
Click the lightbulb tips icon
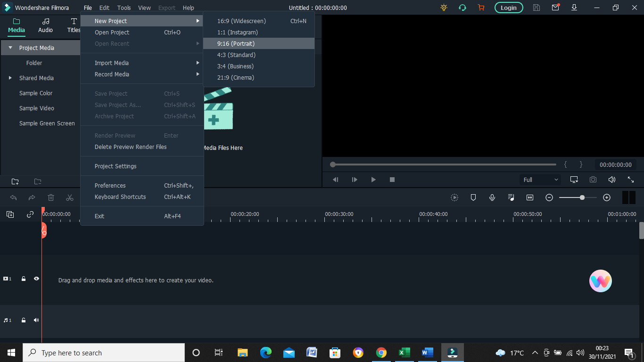(444, 8)
